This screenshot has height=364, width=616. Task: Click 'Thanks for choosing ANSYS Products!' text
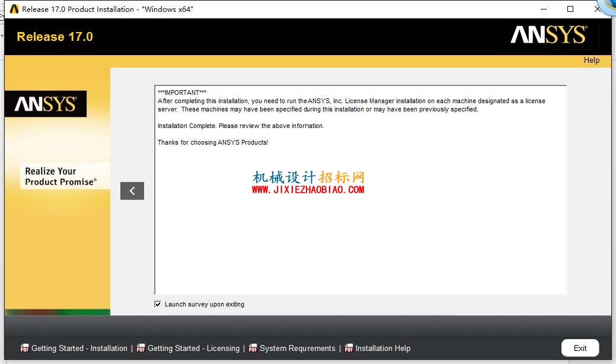point(213,142)
